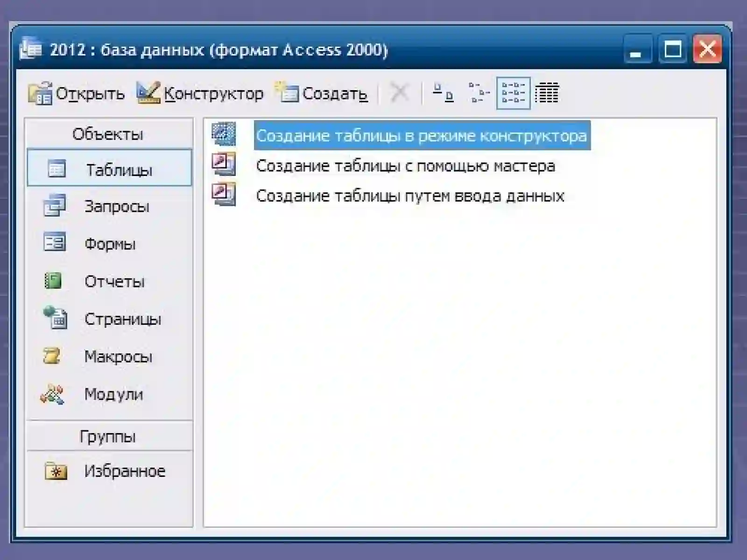Screen dimensions: 747x560
Task: Select Таблицы in the objects panel
Action: (109, 168)
